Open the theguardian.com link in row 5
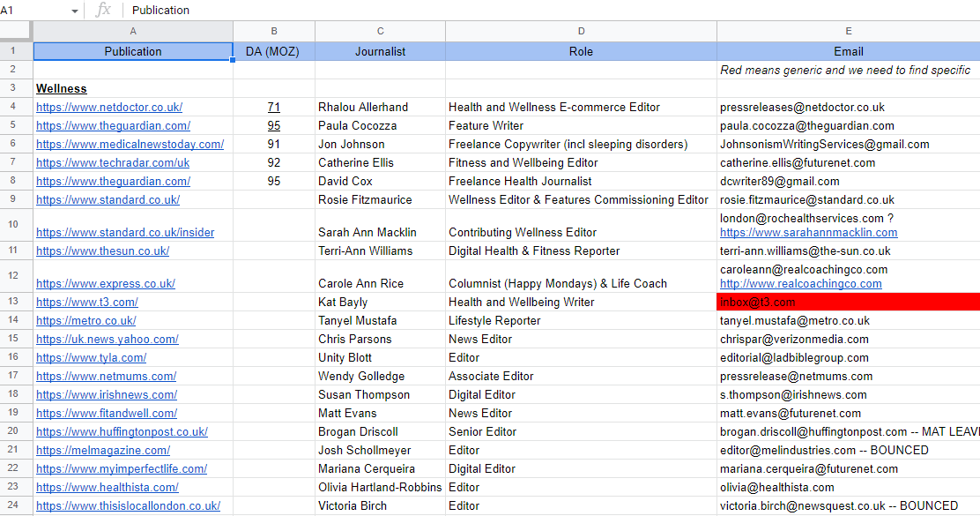Image resolution: width=980 pixels, height=516 pixels. click(x=113, y=126)
